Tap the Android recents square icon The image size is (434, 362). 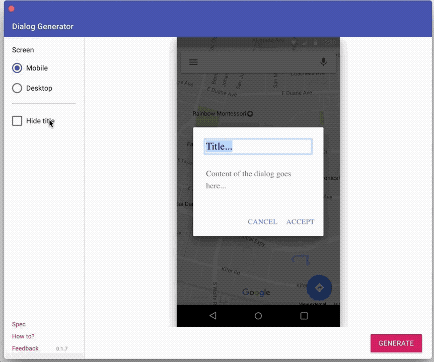(304, 316)
